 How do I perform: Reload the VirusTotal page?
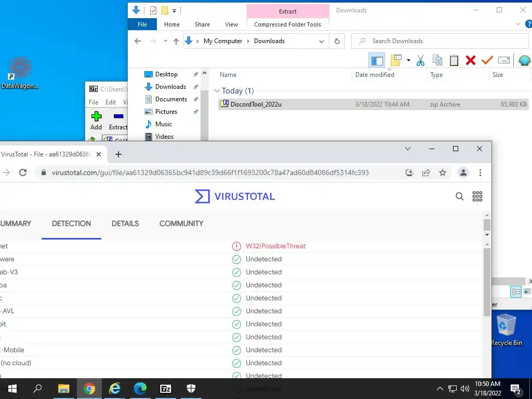pyautogui.click(x=23, y=172)
